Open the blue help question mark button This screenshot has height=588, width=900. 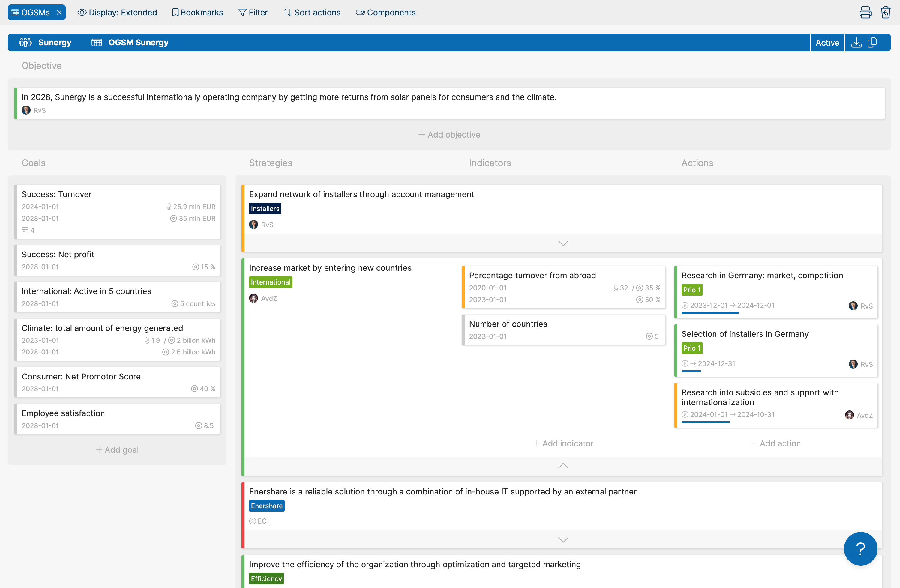tap(860, 548)
